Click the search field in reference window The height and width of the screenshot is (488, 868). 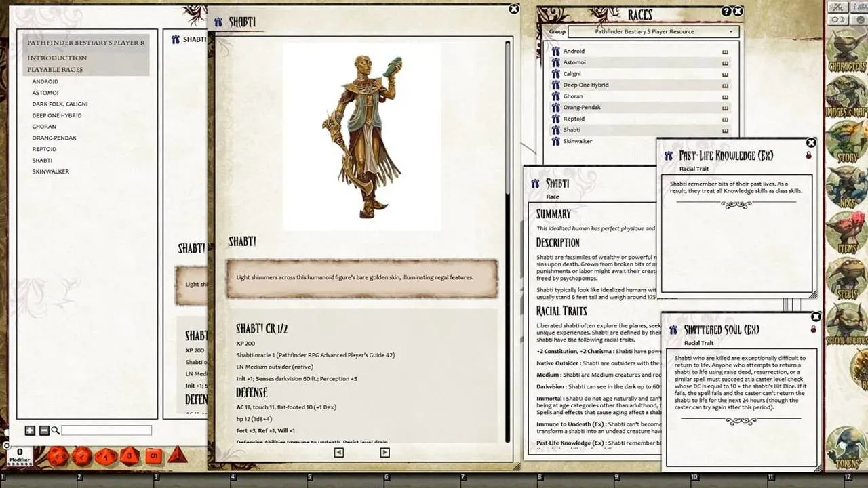pos(106,430)
